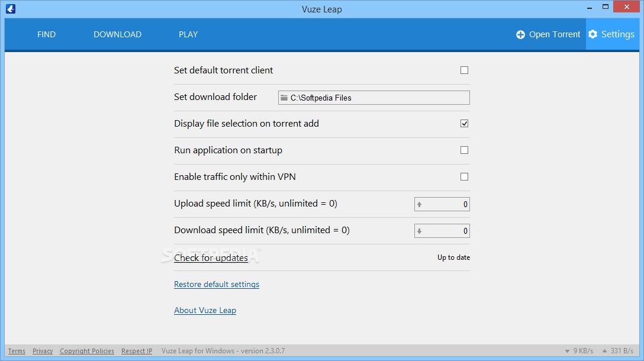The height and width of the screenshot is (361, 644).
Task: Enable traffic only within VPN checkbox
Action: point(464,176)
